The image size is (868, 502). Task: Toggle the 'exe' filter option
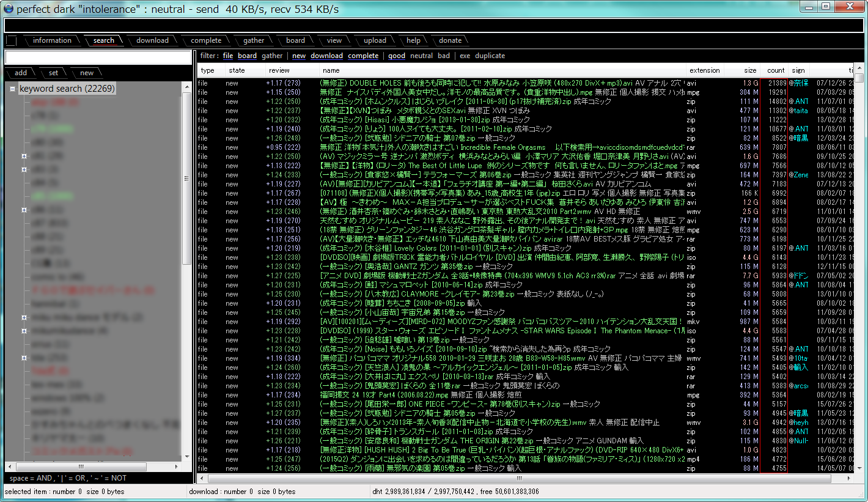pyautogui.click(x=465, y=56)
